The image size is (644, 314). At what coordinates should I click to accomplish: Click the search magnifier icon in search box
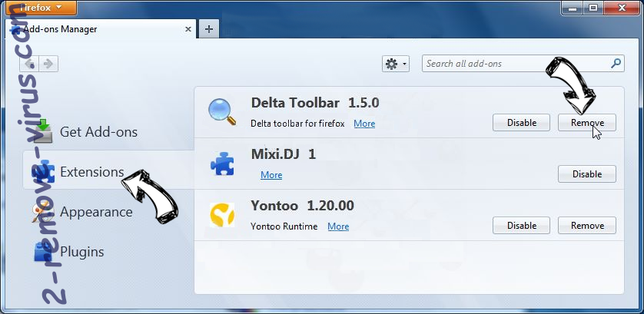point(616,64)
